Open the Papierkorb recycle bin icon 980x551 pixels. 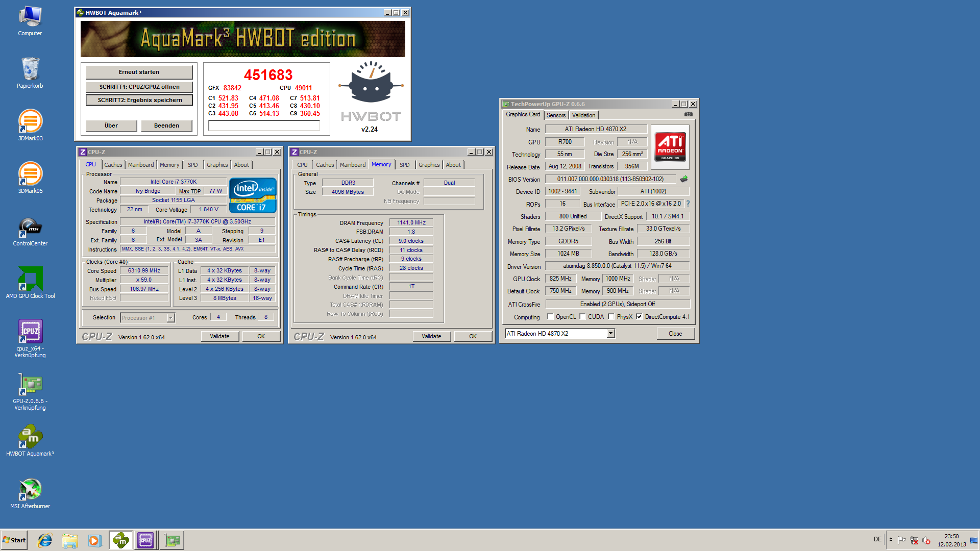coord(30,73)
